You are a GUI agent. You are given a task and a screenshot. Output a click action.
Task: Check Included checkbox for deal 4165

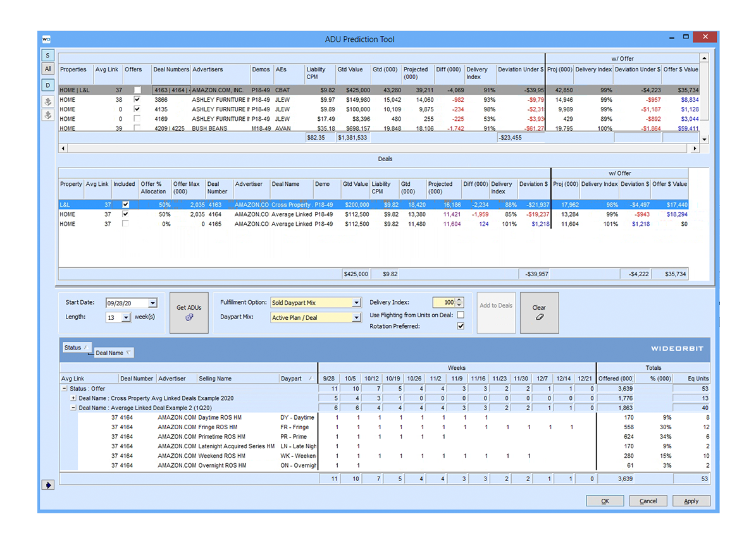(x=125, y=224)
